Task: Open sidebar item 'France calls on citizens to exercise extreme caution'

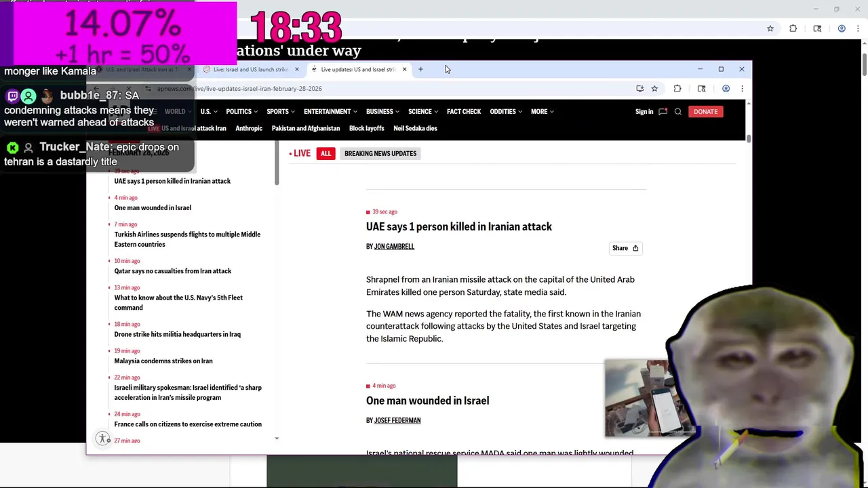Action: 188,424
